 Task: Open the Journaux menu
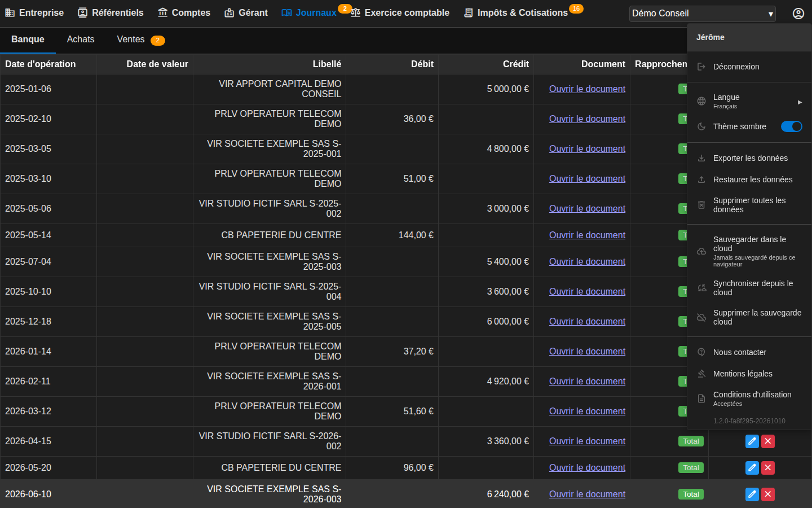pos(309,12)
